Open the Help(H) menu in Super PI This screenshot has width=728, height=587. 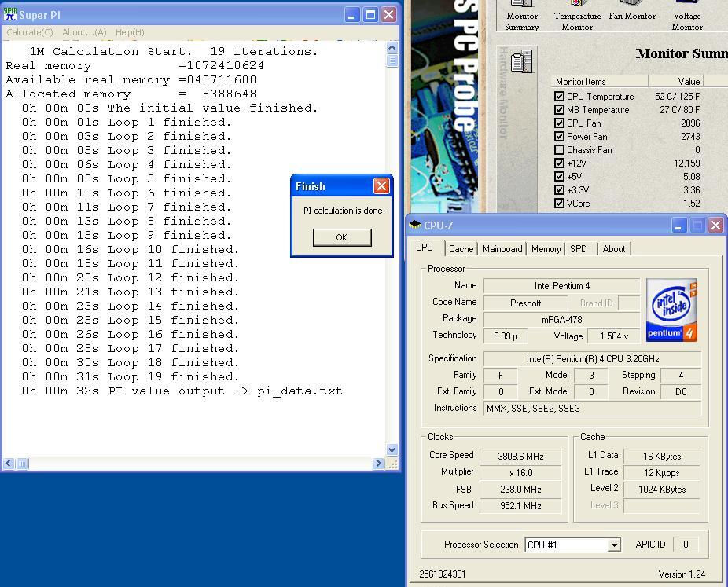(130, 32)
